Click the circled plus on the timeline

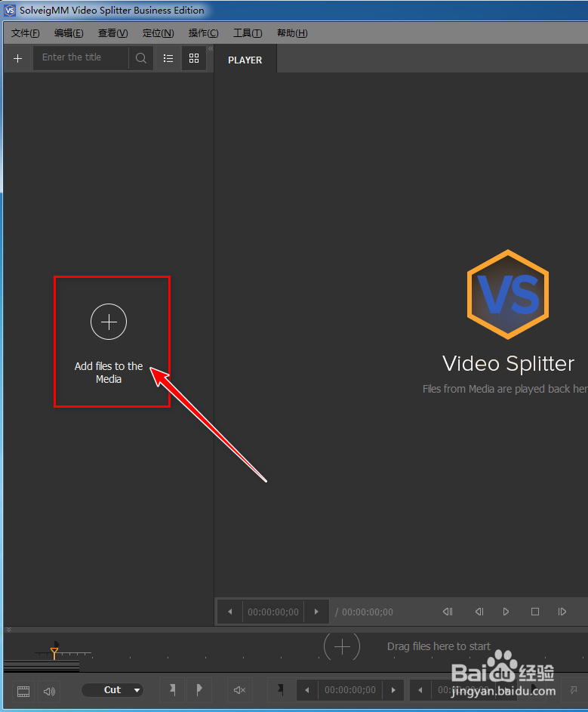pyautogui.click(x=342, y=646)
